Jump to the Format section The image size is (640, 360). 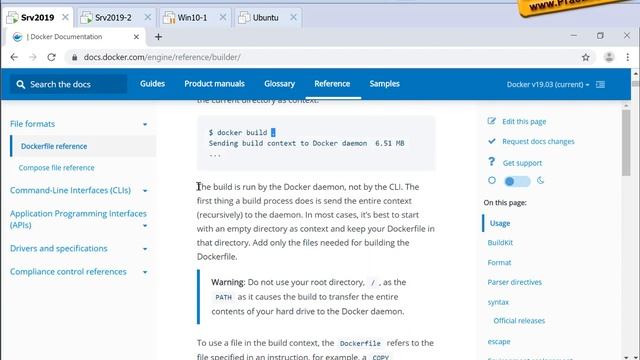[499, 262]
